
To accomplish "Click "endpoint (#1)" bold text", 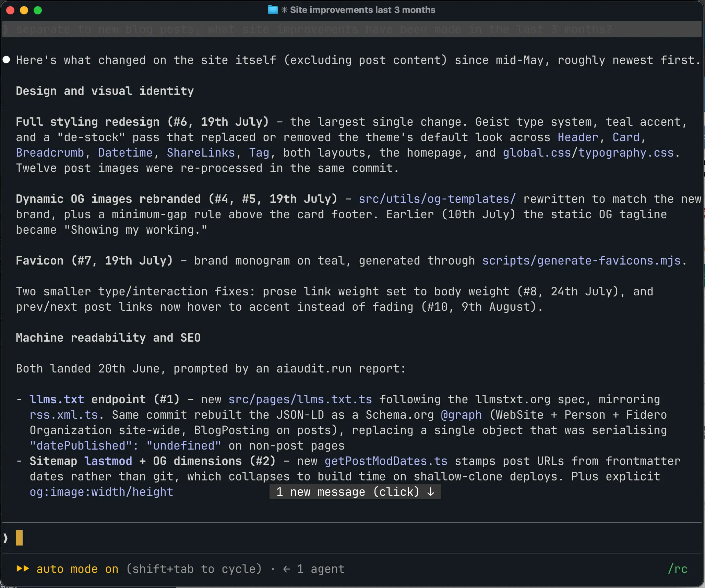I will pyautogui.click(x=135, y=399).
